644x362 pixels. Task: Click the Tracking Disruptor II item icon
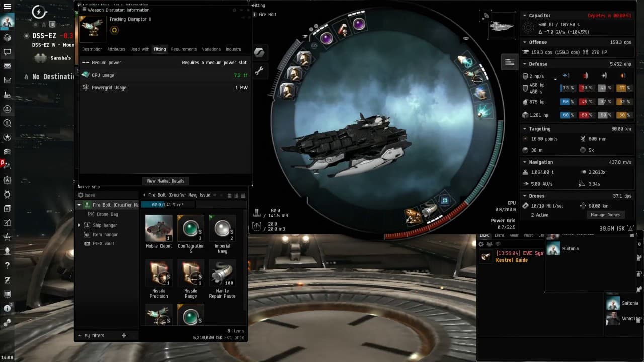93,29
